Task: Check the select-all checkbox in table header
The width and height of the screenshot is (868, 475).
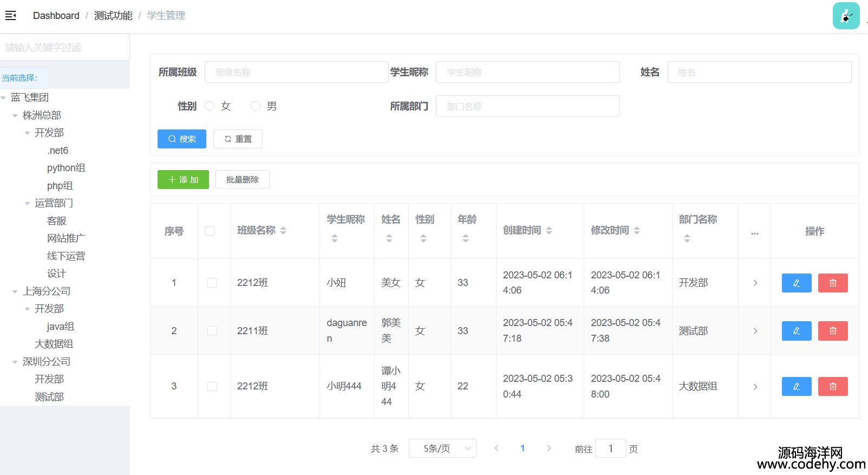Action: (210, 231)
